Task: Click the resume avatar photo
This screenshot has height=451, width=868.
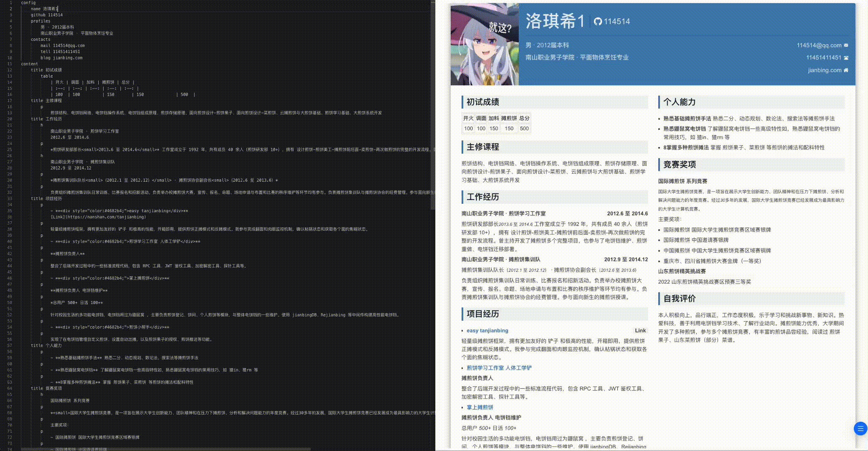Action: tap(485, 44)
